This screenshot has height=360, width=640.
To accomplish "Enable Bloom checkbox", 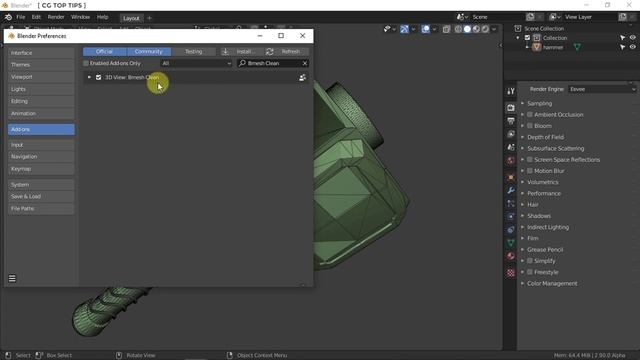I will point(530,126).
